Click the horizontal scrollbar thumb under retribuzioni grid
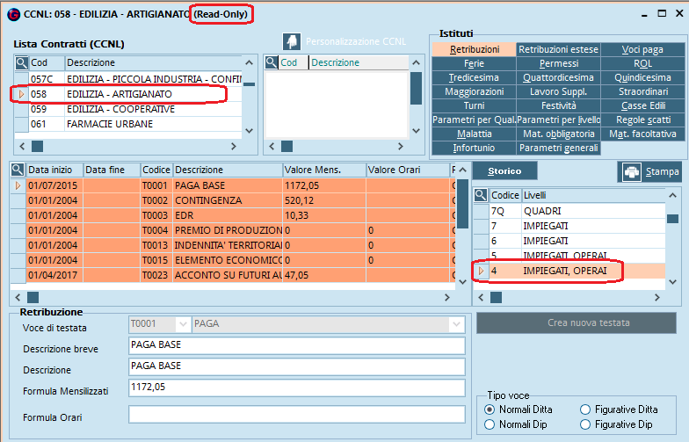Viewport: 689px width, 442px height. coord(33,297)
